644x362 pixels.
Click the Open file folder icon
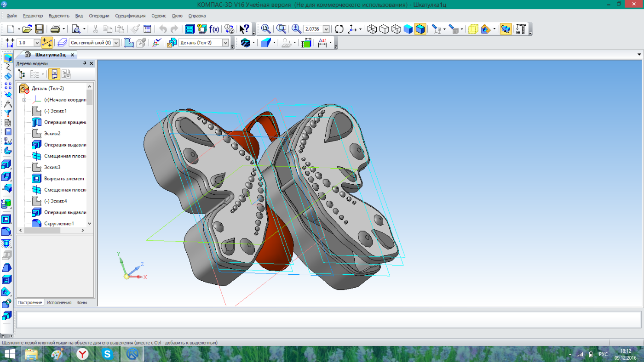27,29
